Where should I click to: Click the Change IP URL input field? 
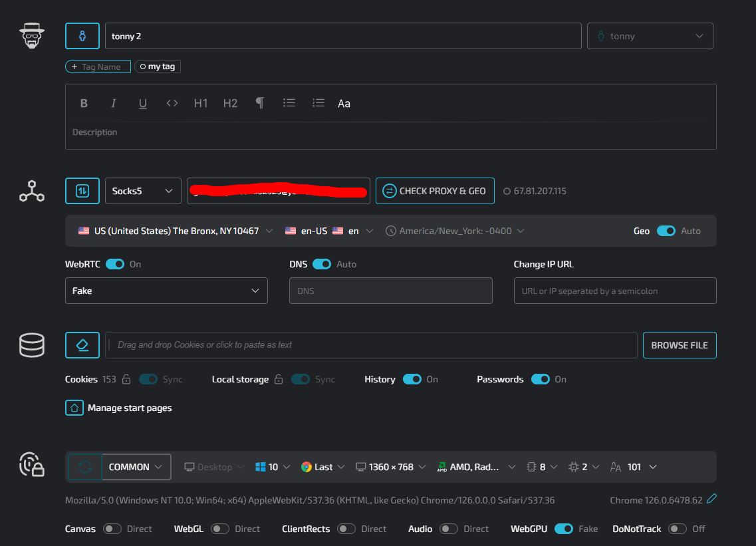click(x=615, y=291)
